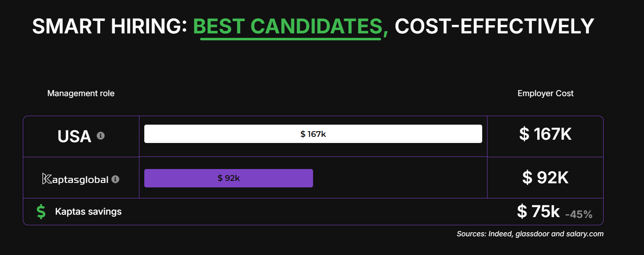Click the $ 92K employer cost value
This screenshot has width=644, height=255.
coord(545,178)
